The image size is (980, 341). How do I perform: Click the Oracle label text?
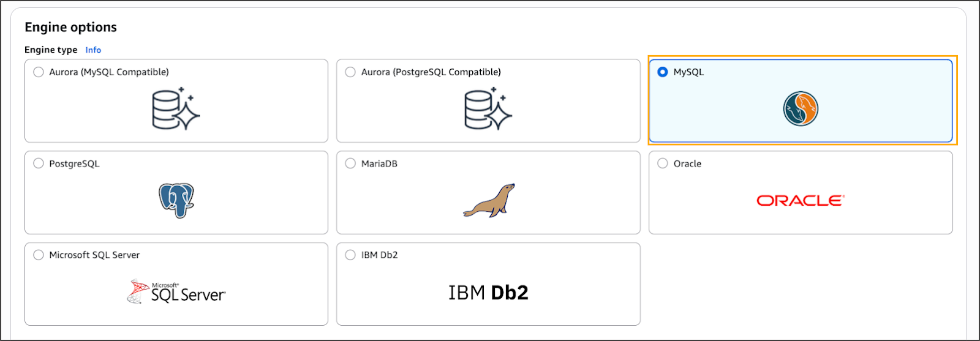(x=687, y=164)
